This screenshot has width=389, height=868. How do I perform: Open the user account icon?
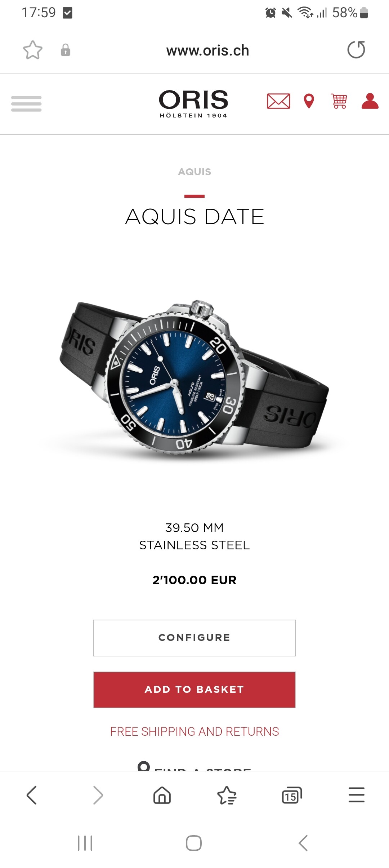[x=370, y=101]
